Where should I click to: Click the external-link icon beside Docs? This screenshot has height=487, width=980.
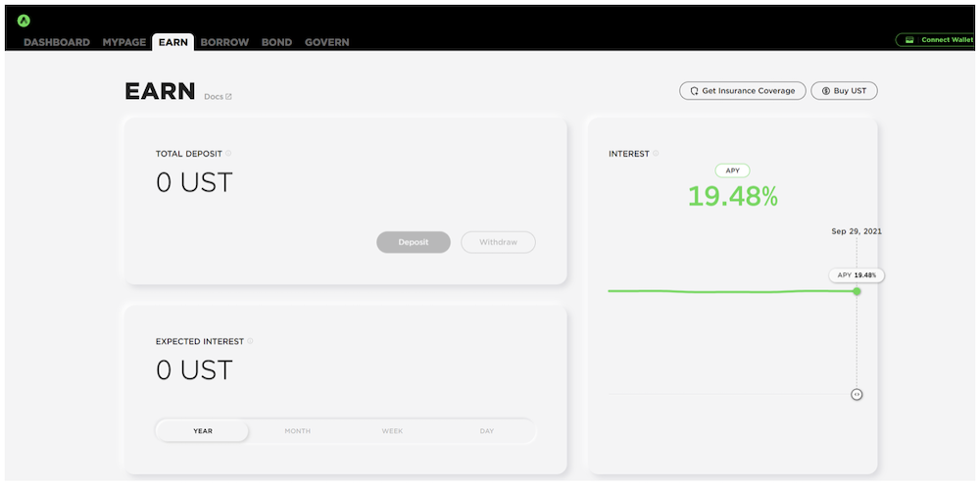(x=228, y=97)
